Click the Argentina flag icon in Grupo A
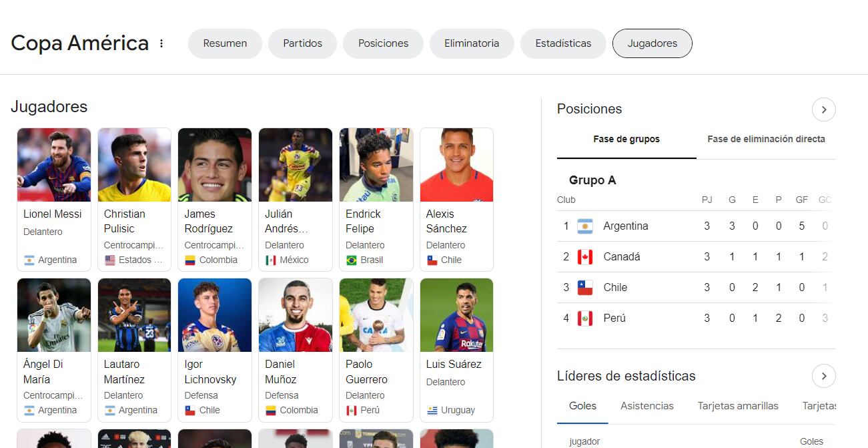This screenshot has width=868, height=448. (585, 226)
